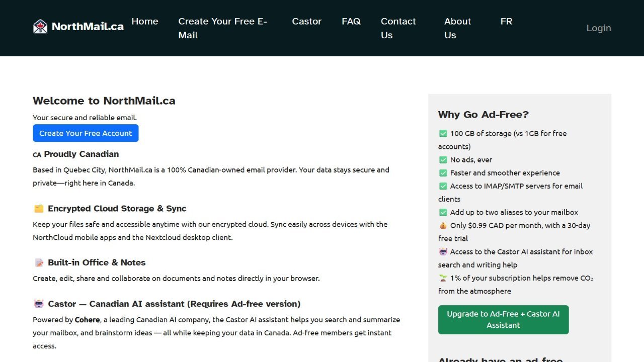Click the money bag icon beside $0.99 CAD
644x362 pixels.
click(x=443, y=225)
